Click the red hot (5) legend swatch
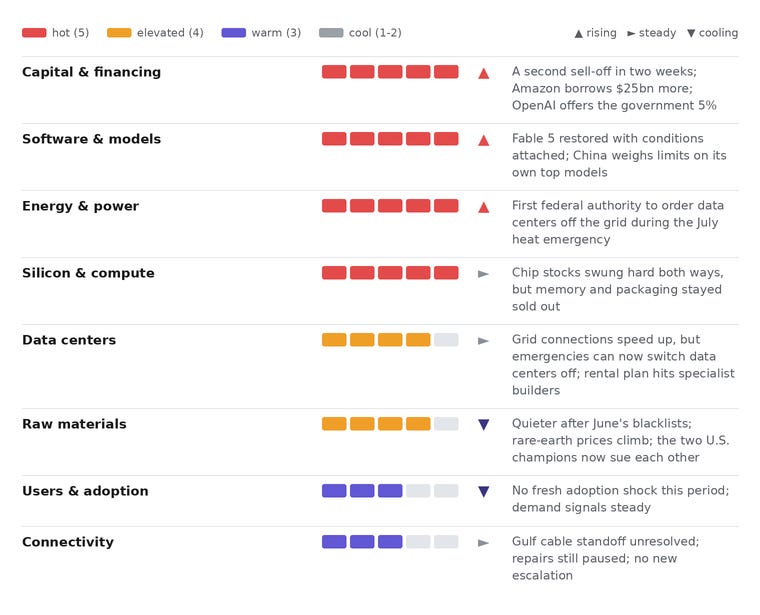Screen dimensions: 760x615 34,32
